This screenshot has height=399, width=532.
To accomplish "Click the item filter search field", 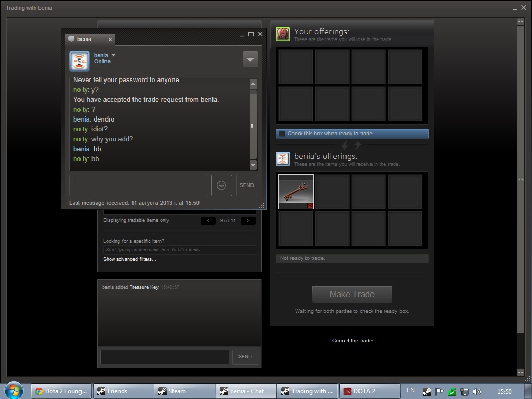I will coord(179,250).
